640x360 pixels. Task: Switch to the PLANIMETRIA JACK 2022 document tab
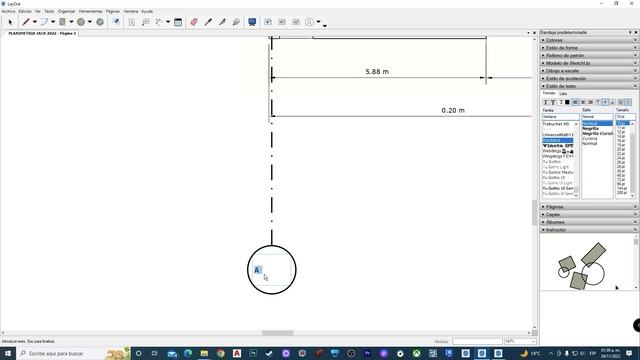[42, 33]
